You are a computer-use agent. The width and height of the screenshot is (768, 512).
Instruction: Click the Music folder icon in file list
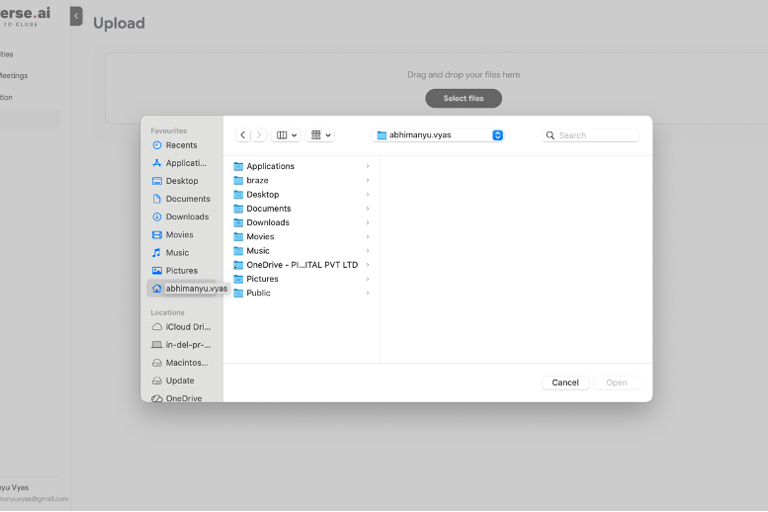239,251
